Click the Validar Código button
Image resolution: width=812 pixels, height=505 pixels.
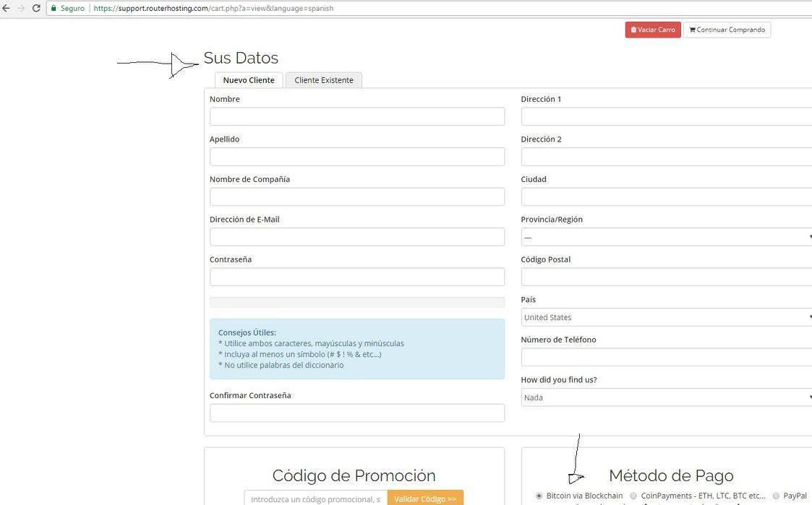(425, 498)
